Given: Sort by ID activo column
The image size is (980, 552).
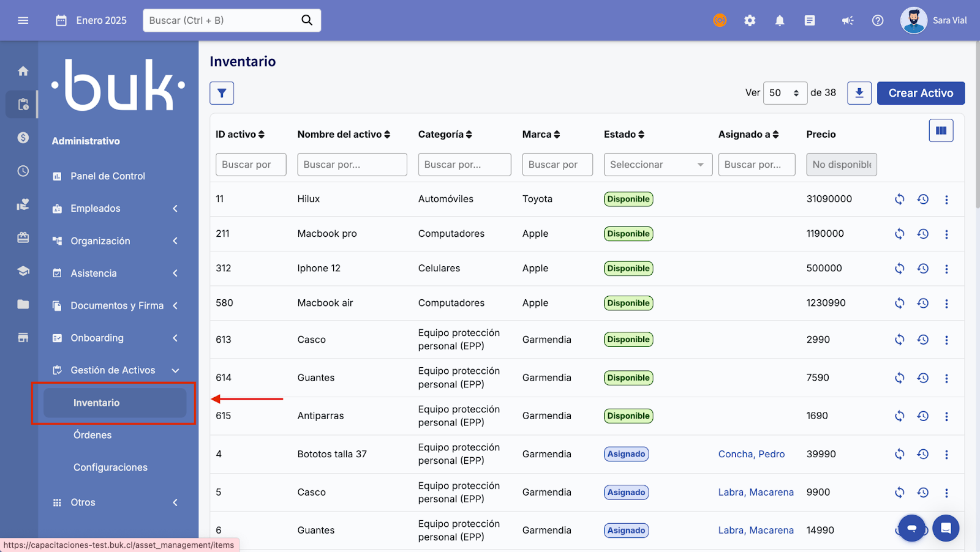Looking at the screenshot, I should pos(240,134).
